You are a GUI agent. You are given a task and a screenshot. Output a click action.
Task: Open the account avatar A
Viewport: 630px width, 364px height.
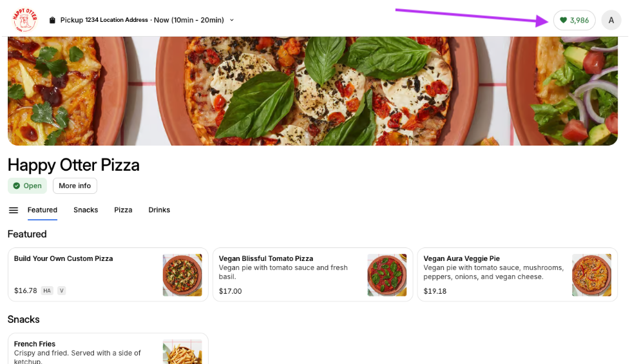[x=611, y=20]
